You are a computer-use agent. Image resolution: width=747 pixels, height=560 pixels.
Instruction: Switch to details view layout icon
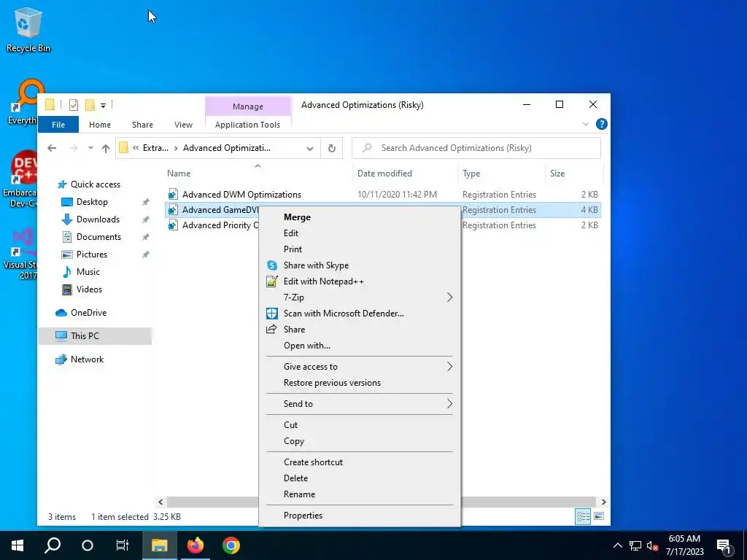pos(583,517)
